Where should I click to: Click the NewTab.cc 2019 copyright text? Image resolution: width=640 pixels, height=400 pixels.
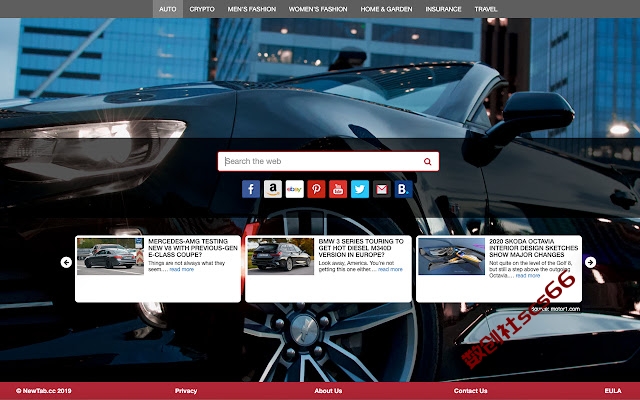(44, 391)
